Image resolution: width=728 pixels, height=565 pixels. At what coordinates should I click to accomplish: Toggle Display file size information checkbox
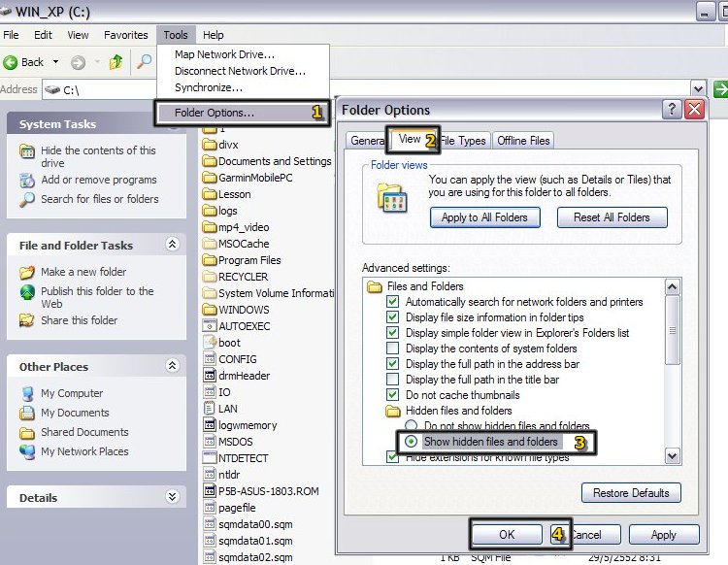pyautogui.click(x=393, y=317)
